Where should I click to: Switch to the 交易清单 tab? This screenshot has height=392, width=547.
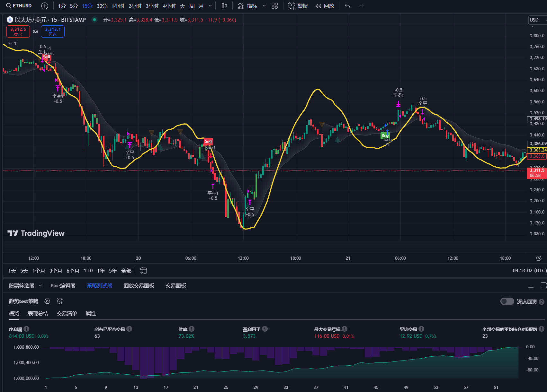(x=67, y=314)
